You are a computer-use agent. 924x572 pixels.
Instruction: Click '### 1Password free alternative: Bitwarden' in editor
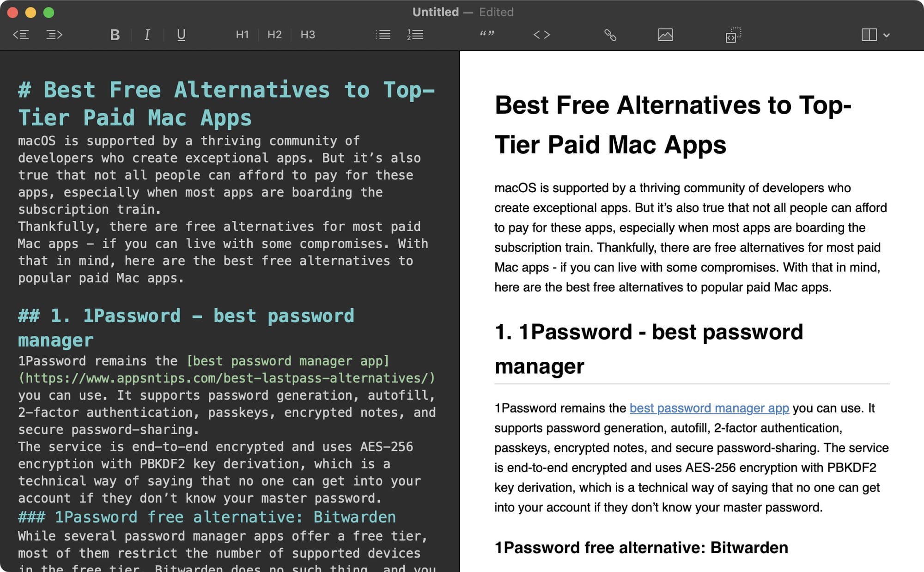point(207,517)
